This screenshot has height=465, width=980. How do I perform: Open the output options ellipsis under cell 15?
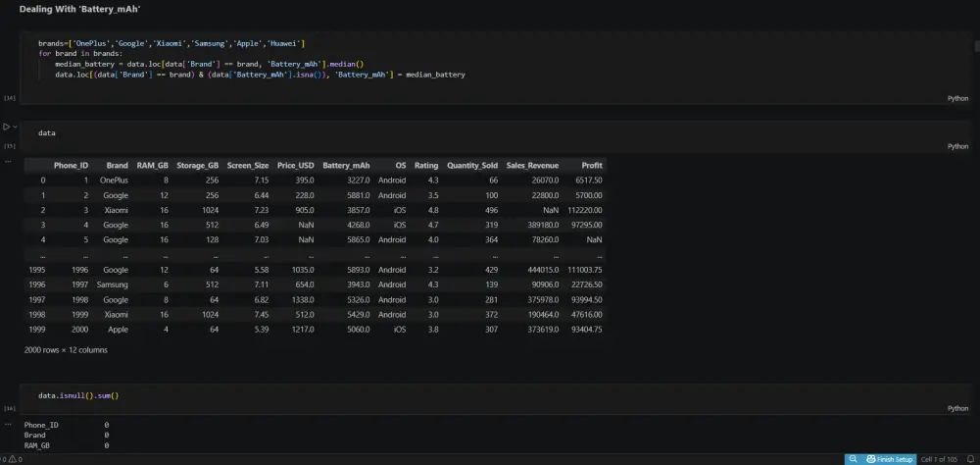9,162
